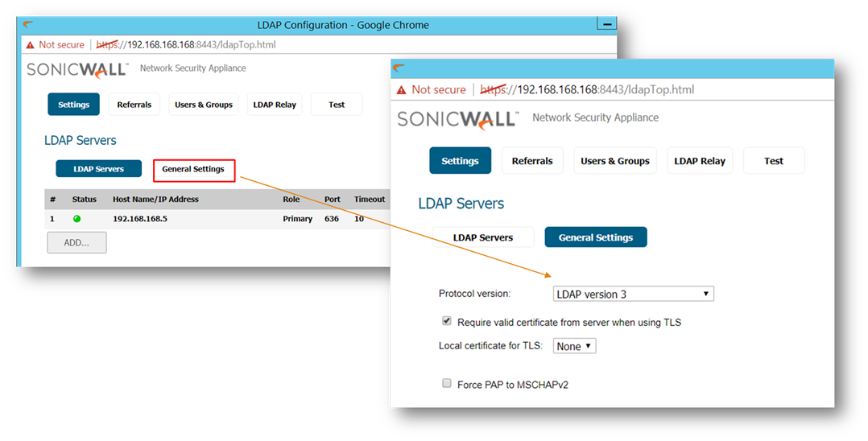The height and width of the screenshot is (441, 868).
Task: Open the Test tab in the front window
Action: [x=773, y=161]
